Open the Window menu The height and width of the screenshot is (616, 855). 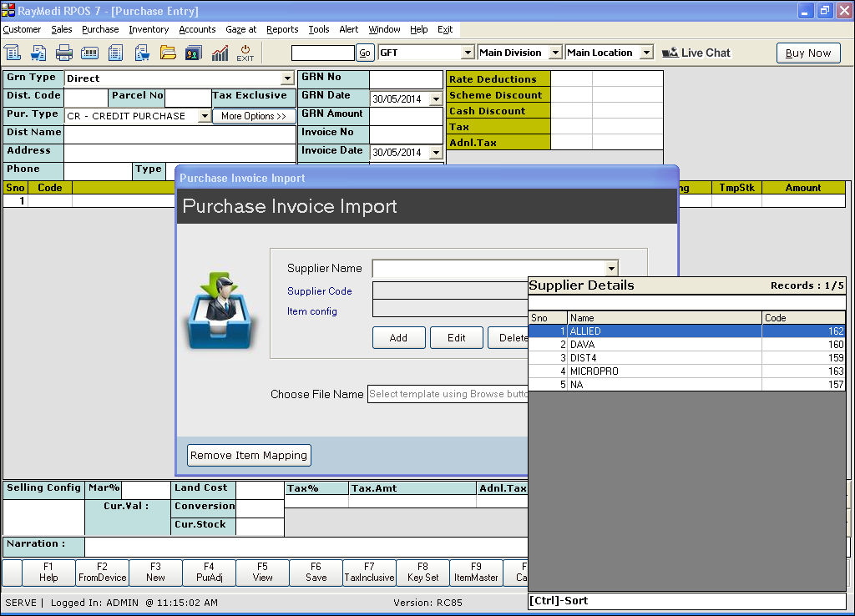pyautogui.click(x=384, y=29)
